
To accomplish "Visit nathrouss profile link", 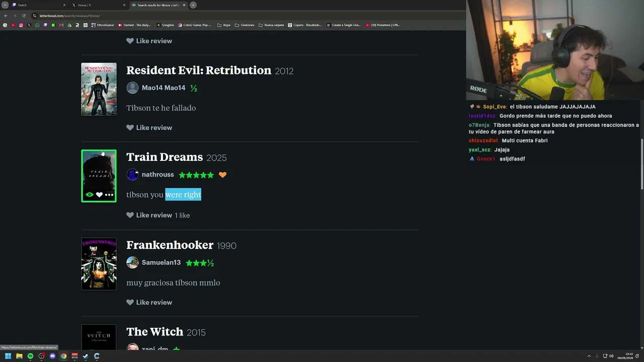I will (x=158, y=174).
